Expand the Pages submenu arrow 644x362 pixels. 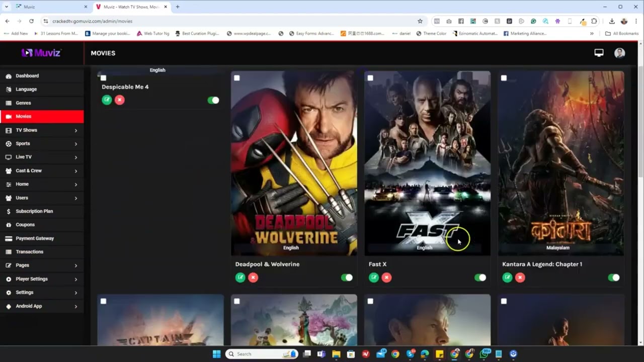click(76, 265)
